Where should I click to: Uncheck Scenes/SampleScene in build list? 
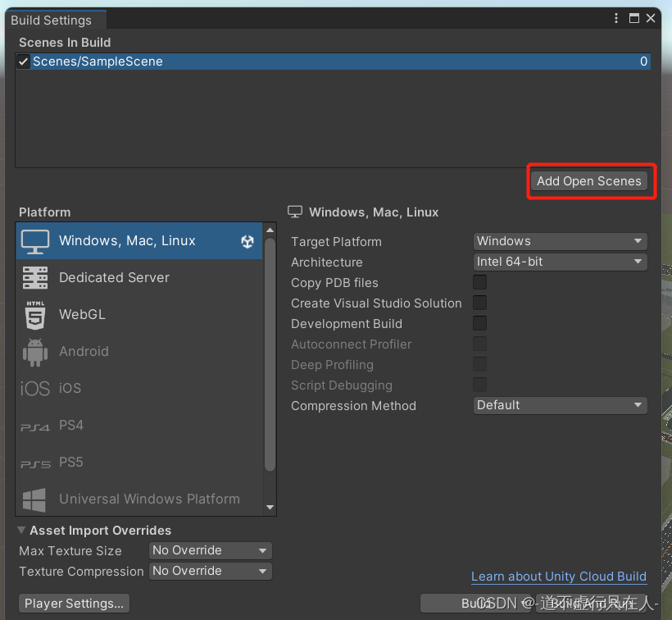(x=24, y=62)
